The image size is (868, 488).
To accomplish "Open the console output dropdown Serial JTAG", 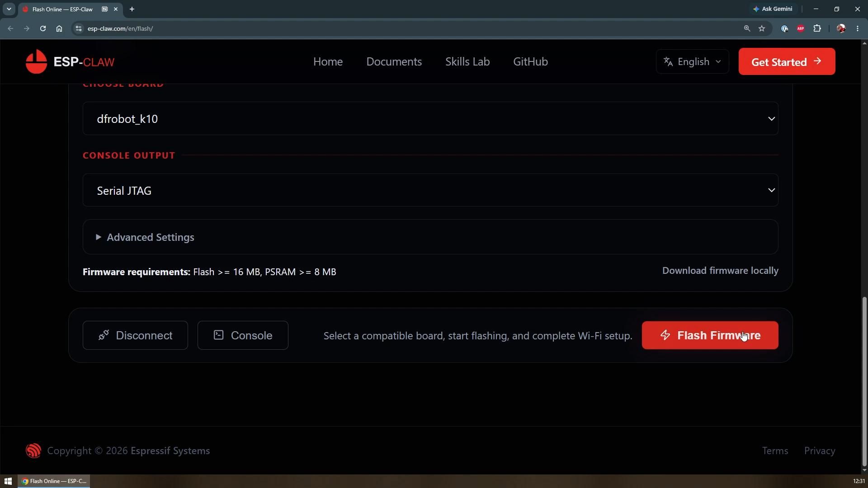I will [430, 190].
